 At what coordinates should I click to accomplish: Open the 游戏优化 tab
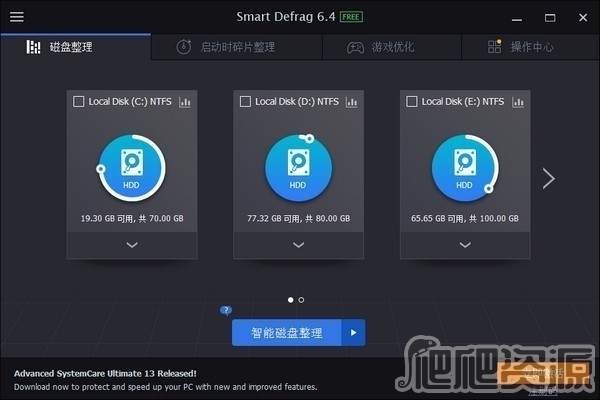(x=392, y=47)
